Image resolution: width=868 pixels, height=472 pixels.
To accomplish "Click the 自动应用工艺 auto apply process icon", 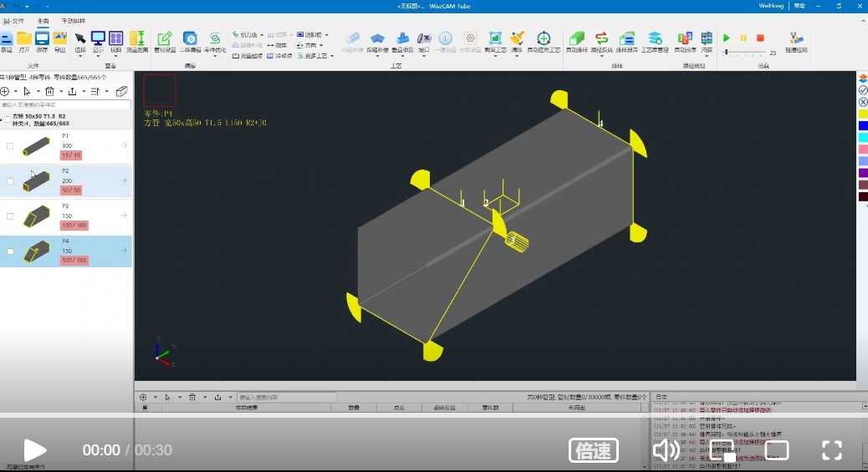I will click(544, 42).
